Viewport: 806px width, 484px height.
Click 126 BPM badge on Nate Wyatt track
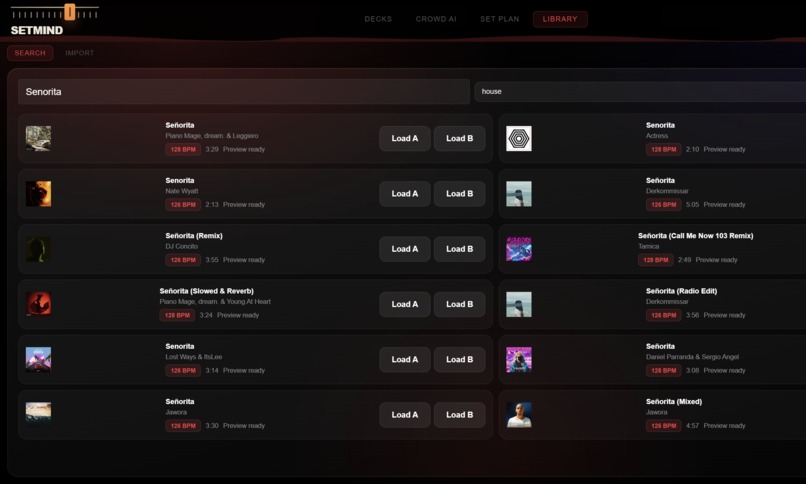pyautogui.click(x=183, y=204)
